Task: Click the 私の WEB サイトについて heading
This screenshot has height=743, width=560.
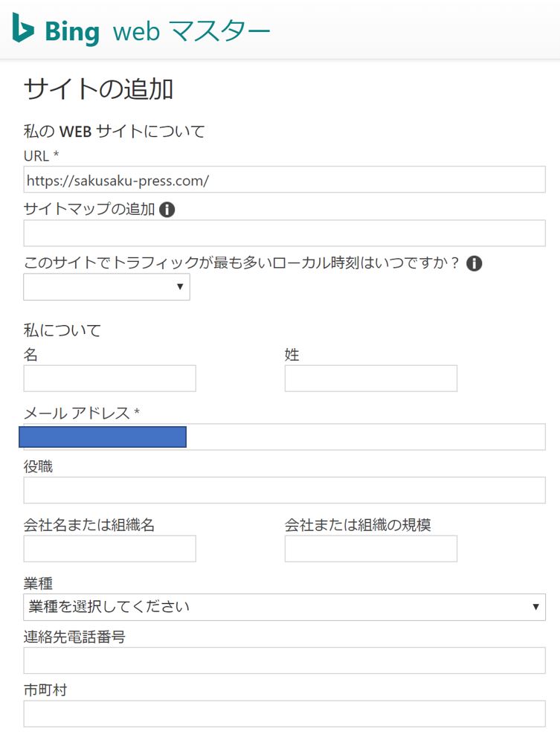Action: (x=115, y=132)
